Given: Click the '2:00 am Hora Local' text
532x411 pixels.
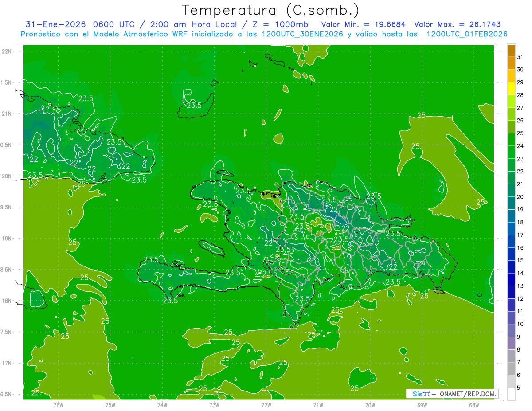Looking at the screenshot, I should (x=193, y=24).
